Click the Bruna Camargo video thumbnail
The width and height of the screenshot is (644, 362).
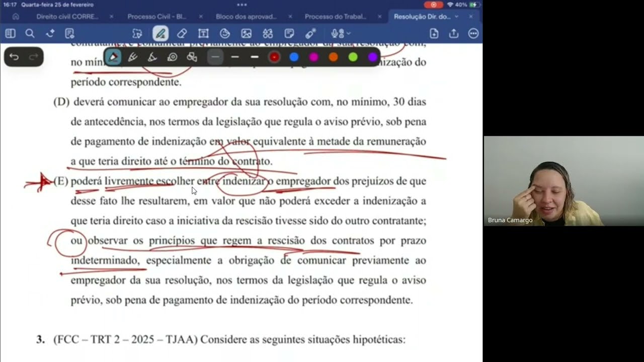pyautogui.click(x=563, y=181)
